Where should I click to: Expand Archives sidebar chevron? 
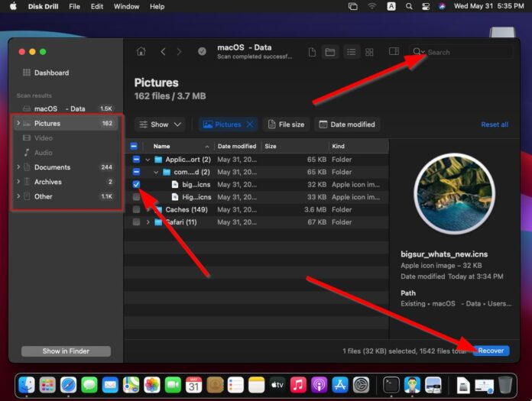coord(18,181)
